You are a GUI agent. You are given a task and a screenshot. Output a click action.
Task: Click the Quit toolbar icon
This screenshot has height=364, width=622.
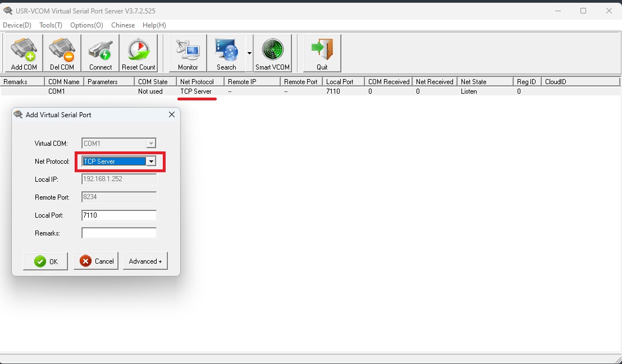point(322,53)
